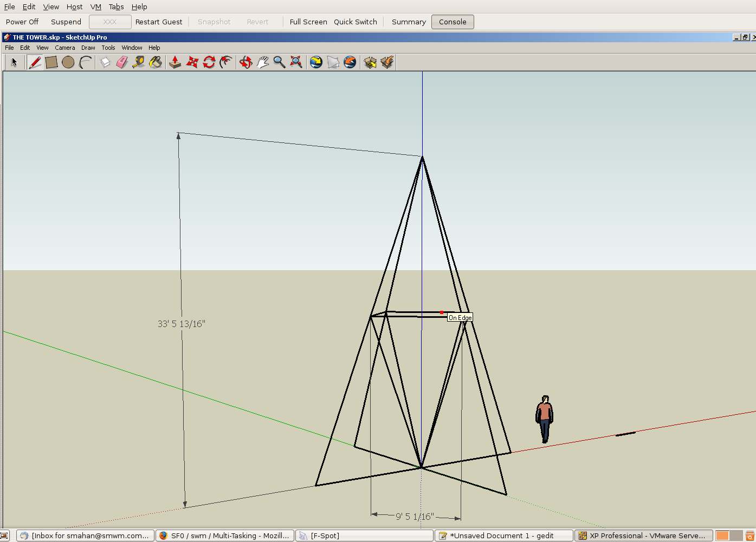The image size is (756, 542).
Task: Select the Pan hand tool
Action: (x=263, y=62)
